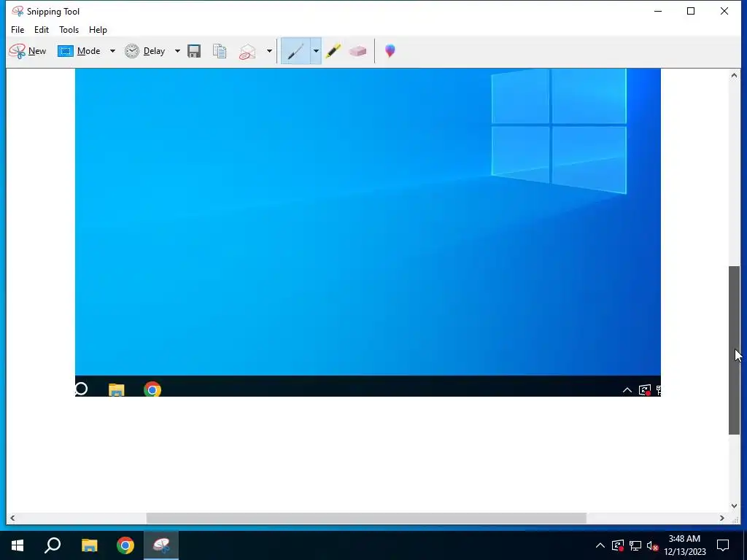The image size is (747, 560).
Task: Select the Pen tool
Action: 295,51
